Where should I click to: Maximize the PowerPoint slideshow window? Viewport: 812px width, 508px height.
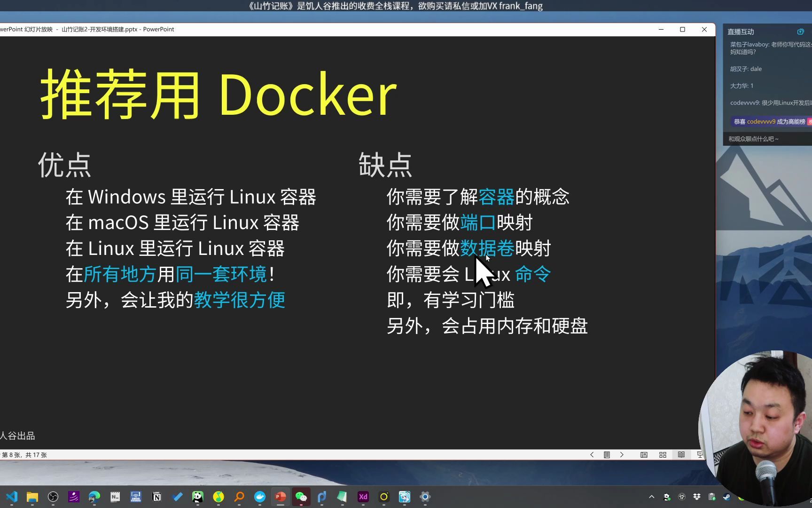pos(682,29)
